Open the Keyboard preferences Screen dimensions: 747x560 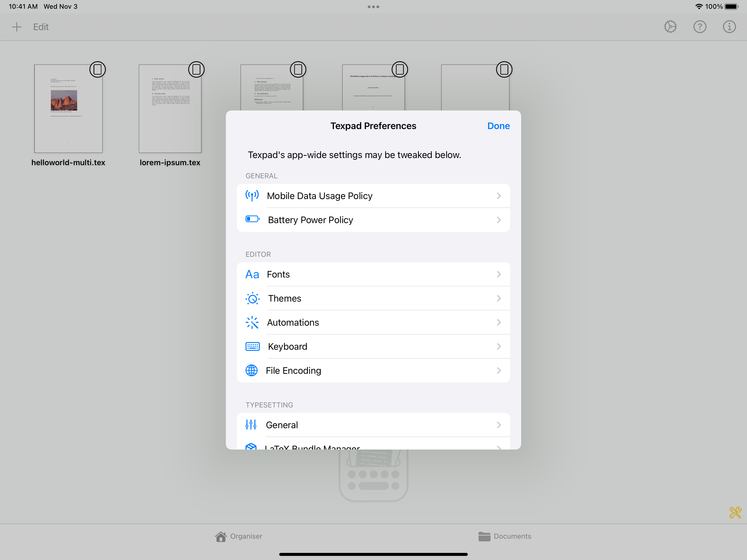point(373,346)
